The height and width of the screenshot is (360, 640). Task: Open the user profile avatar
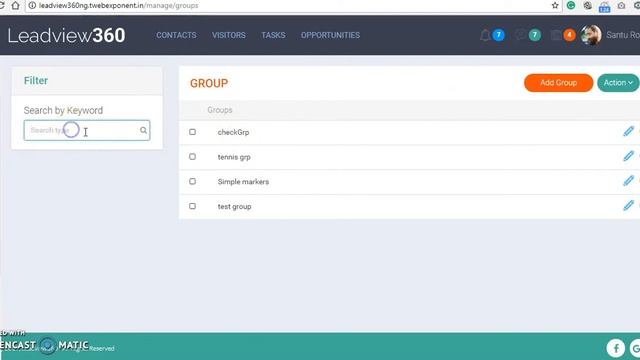(x=591, y=35)
